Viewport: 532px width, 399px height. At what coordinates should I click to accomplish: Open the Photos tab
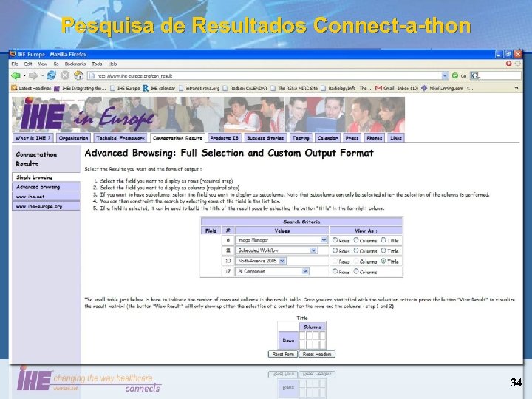tap(374, 138)
